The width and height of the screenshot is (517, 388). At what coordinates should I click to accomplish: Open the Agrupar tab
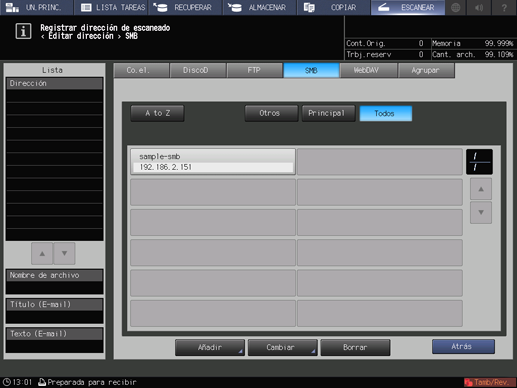pos(426,70)
